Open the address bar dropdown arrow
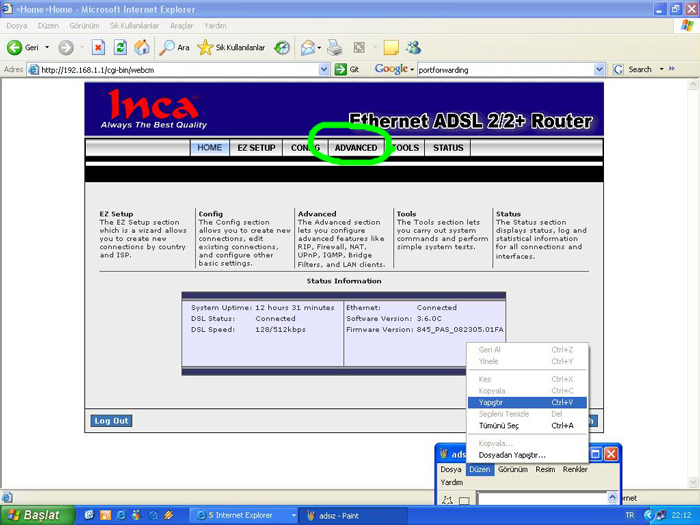The image size is (700, 525). 324,70
